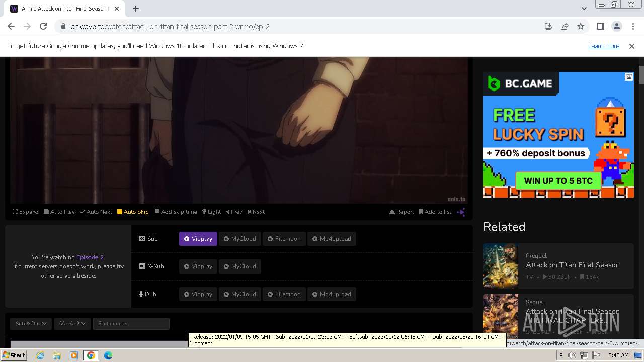
Task: Select Sub Filemoon server
Action: [x=284, y=239]
